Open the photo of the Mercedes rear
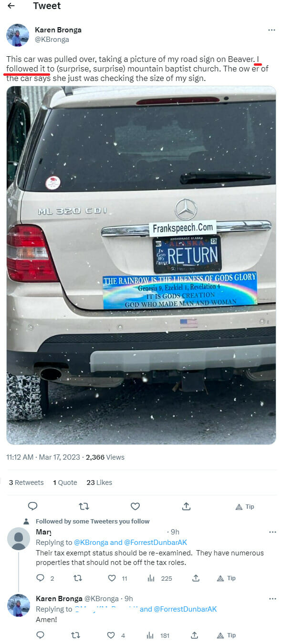This screenshot has width=282, height=644. coord(141,265)
